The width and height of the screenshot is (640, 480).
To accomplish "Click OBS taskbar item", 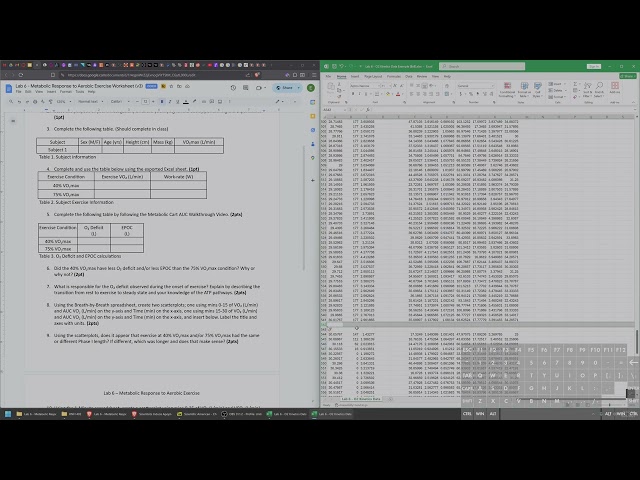I will (x=242, y=414).
